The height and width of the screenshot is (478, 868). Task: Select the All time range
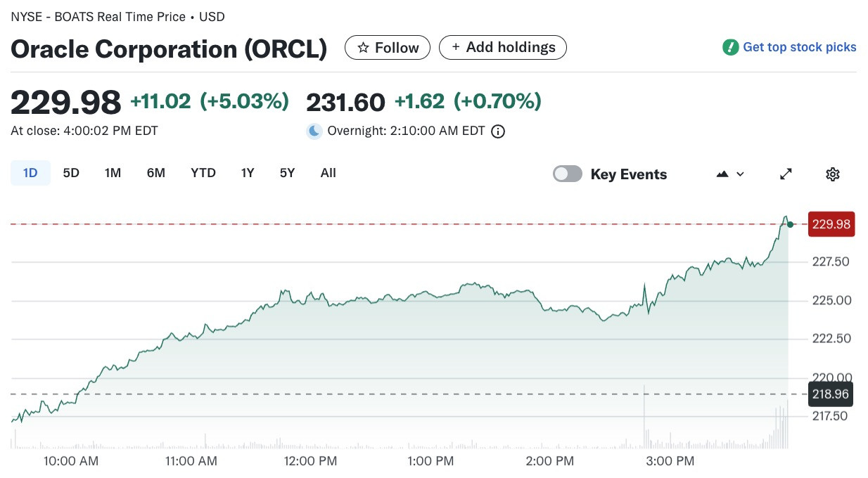(x=328, y=173)
